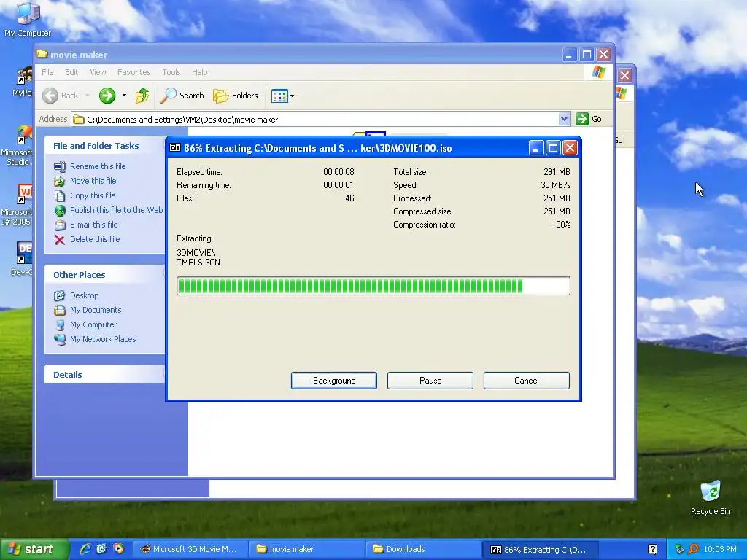Screen dimensions: 747x560
Task: Switch to Microsoft 3D Movie Maker taskbar button
Action: [x=190, y=550]
